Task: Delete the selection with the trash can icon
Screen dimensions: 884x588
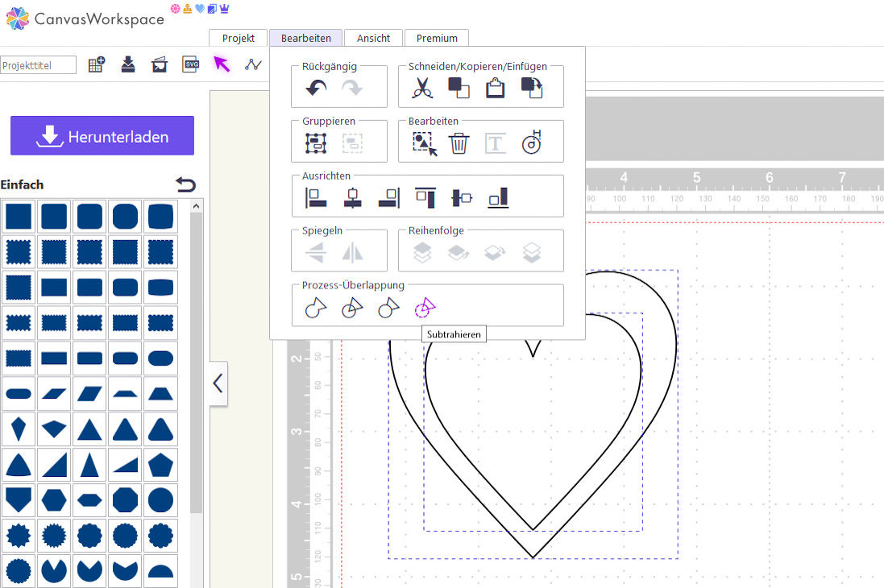Action: pyautogui.click(x=459, y=143)
